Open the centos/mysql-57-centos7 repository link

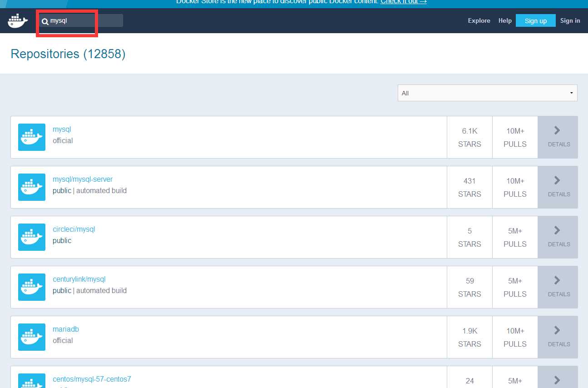click(92, 379)
